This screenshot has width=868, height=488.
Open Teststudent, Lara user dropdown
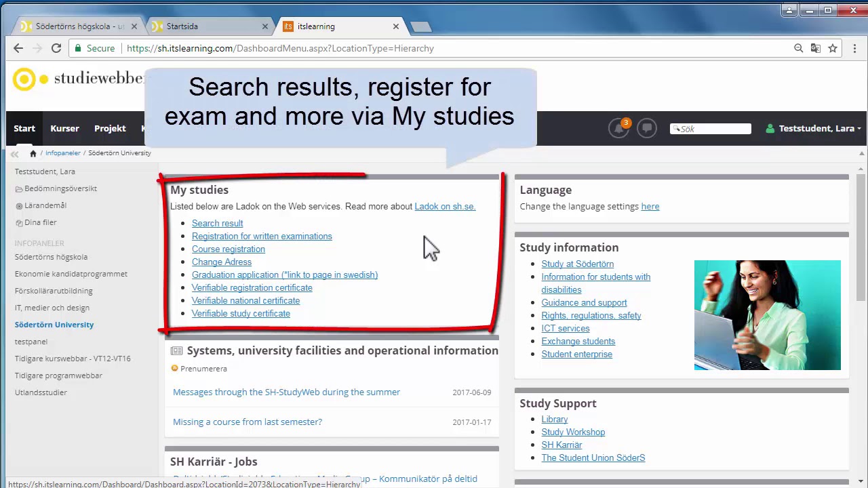(813, 128)
